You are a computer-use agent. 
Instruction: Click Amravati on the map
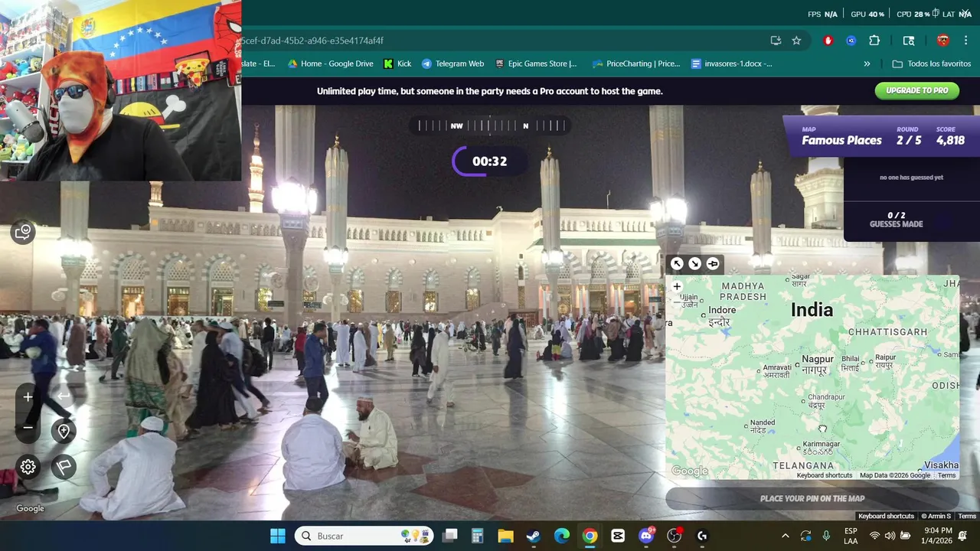777,371
